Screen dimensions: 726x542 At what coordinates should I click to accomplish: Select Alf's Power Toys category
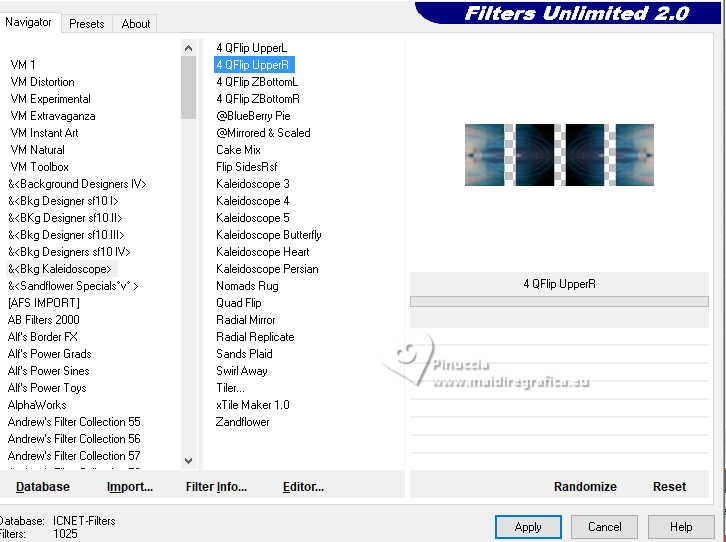(47, 388)
